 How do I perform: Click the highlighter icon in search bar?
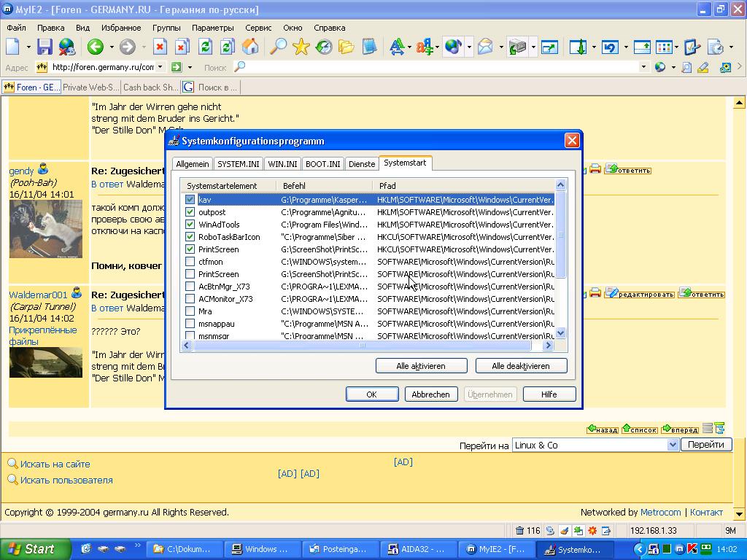click(703, 68)
